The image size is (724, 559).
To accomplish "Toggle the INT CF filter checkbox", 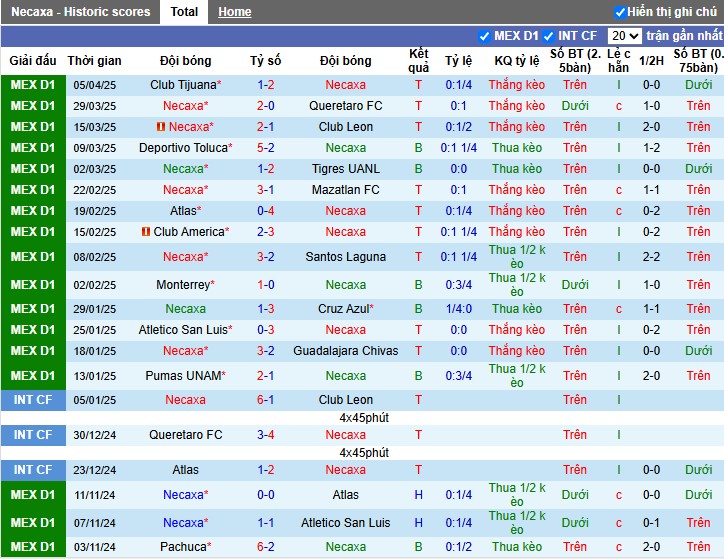I will (549, 36).
